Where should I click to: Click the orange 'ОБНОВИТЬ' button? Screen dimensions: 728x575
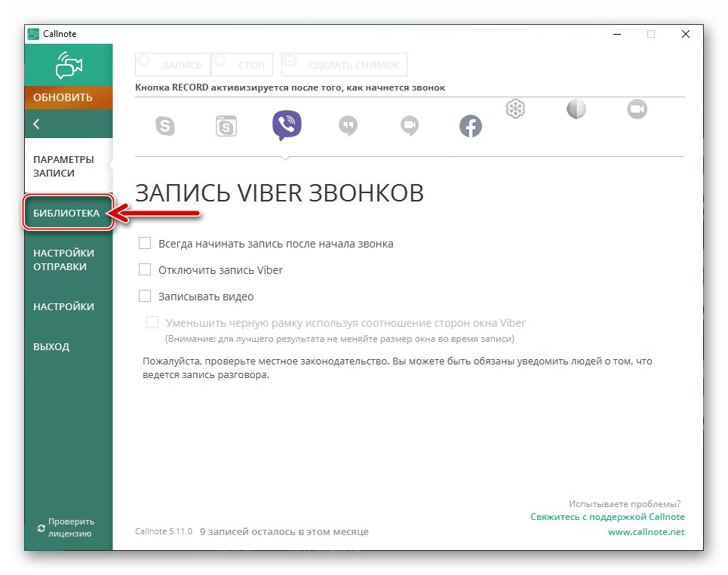[68, 97]
